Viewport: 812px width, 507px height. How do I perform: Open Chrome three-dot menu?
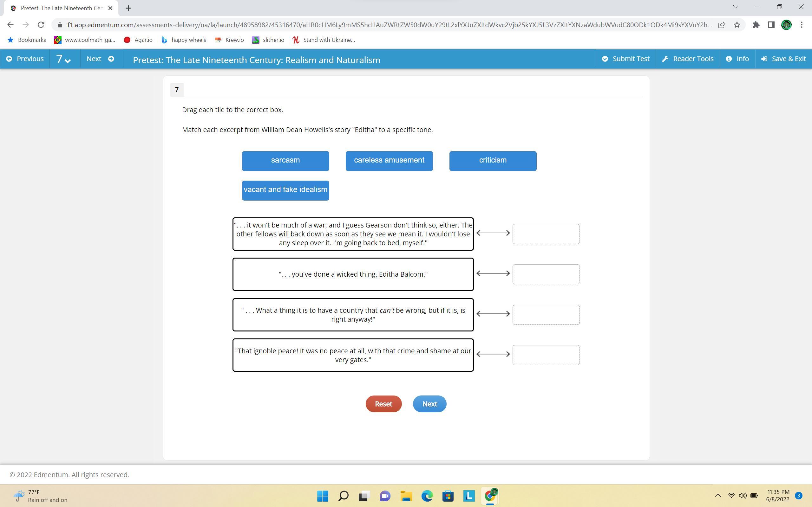click(802, 25)
